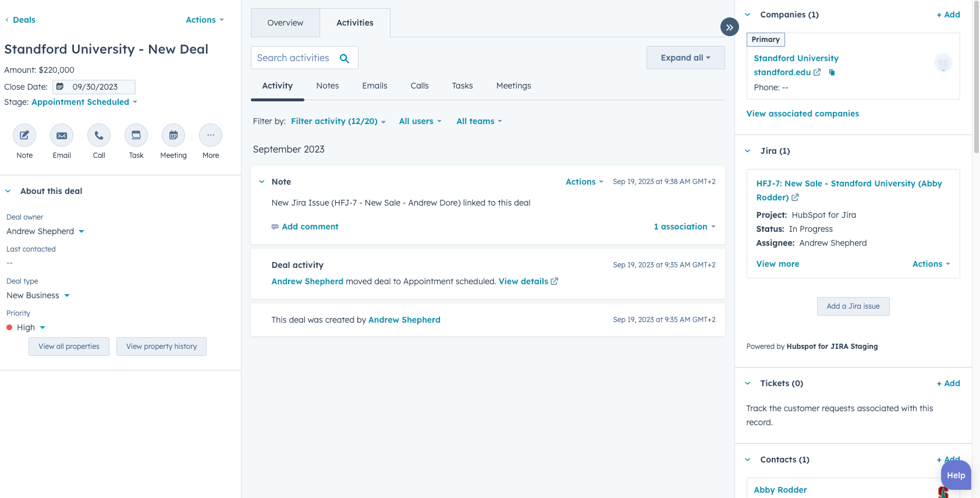Compose an Email from the deal
Image resolution: width=980 pixels, height=498 pixels.
pyautogui.click(x=62, y=135)
